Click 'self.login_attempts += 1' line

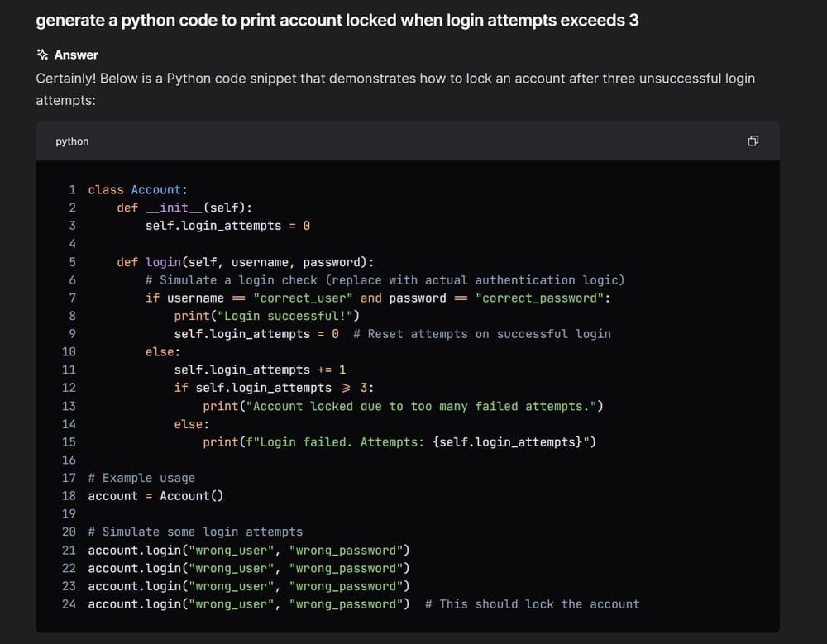(x=260, y=370)
